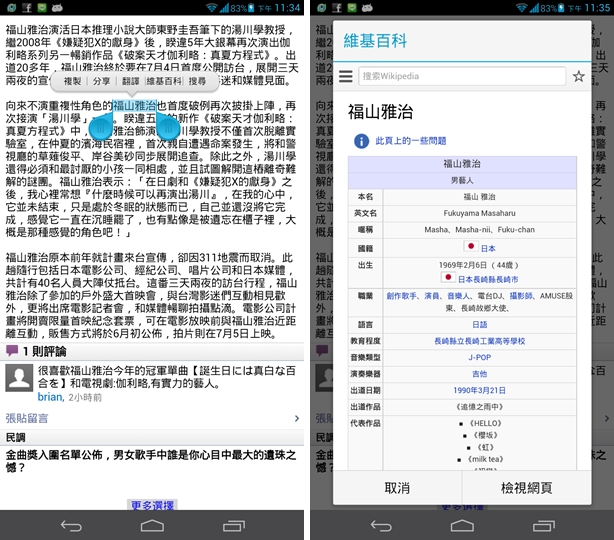The width and height of the screenshot is (614, 540).
Task: Open the 日語 language link
Action: pos(480,324)
